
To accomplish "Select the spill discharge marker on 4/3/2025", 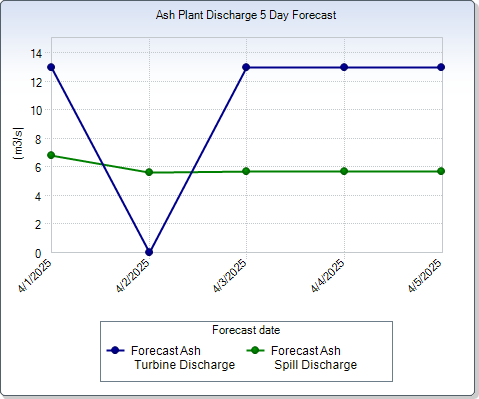I will (246, 171).
